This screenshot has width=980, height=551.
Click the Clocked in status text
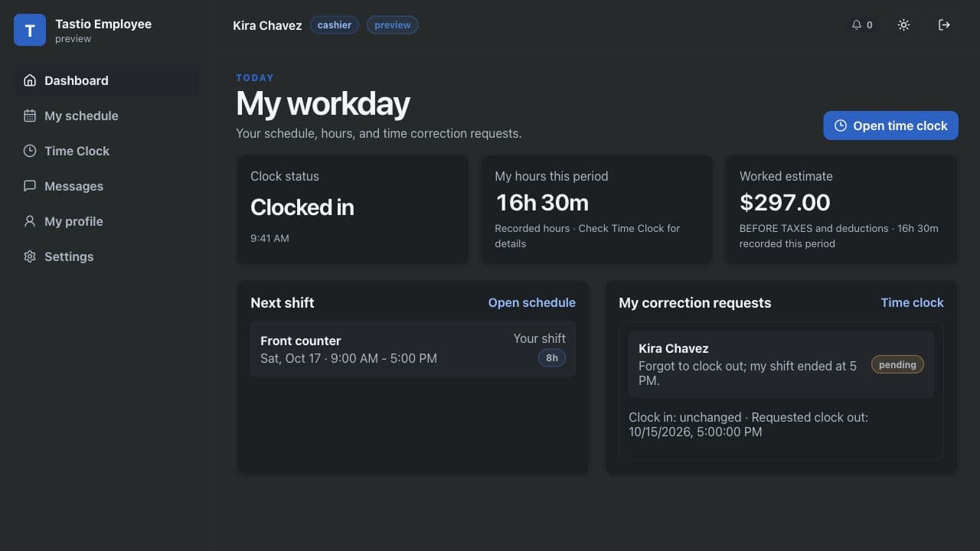pos(302,207)
